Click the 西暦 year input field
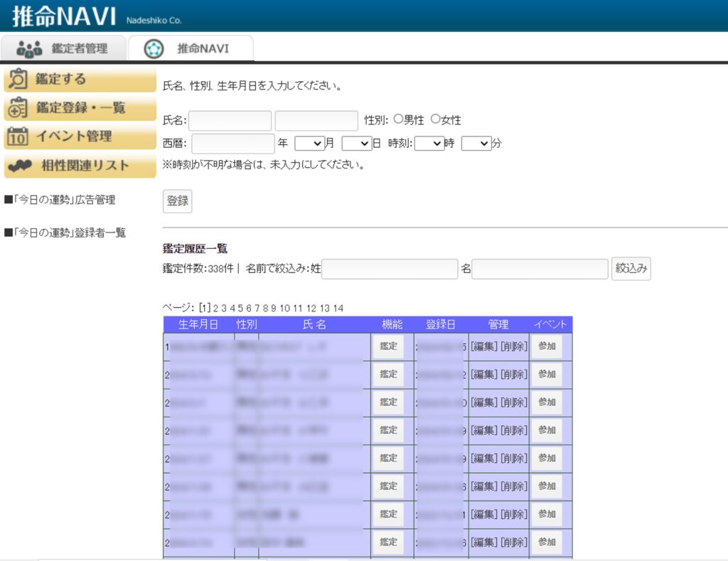728x561 pixels. (x=232, y=143)
